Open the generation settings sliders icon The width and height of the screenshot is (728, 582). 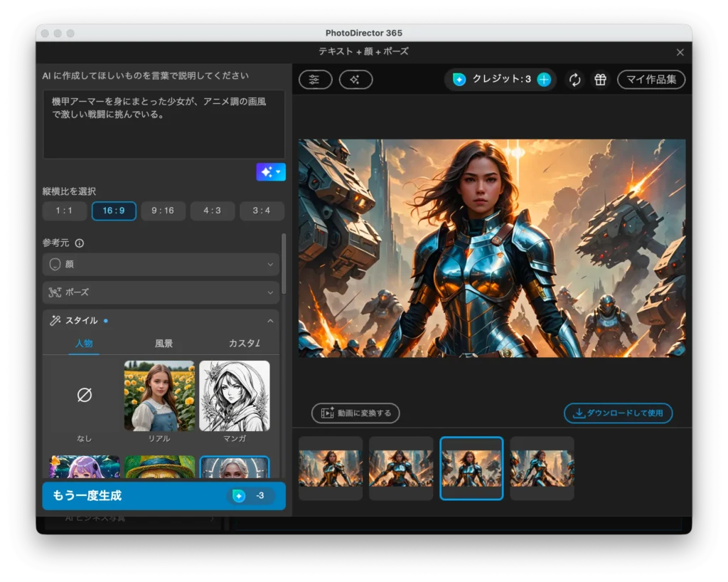(x=315, y=80)
